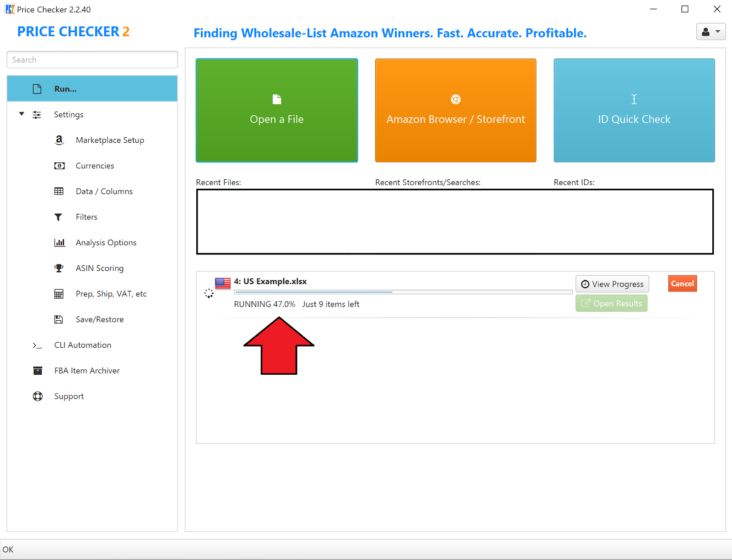The height and width of the screenshot is (560, 732).
Task: Click the 'Recent Storefronts/Searches:' label
Action: coord(428,182)
